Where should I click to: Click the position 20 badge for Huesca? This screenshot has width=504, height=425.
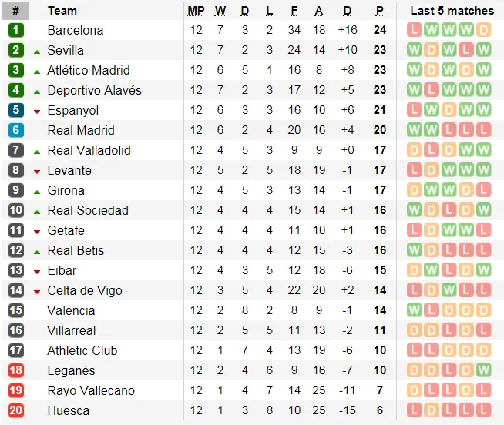pyautogui.click(x=15, y=410)
